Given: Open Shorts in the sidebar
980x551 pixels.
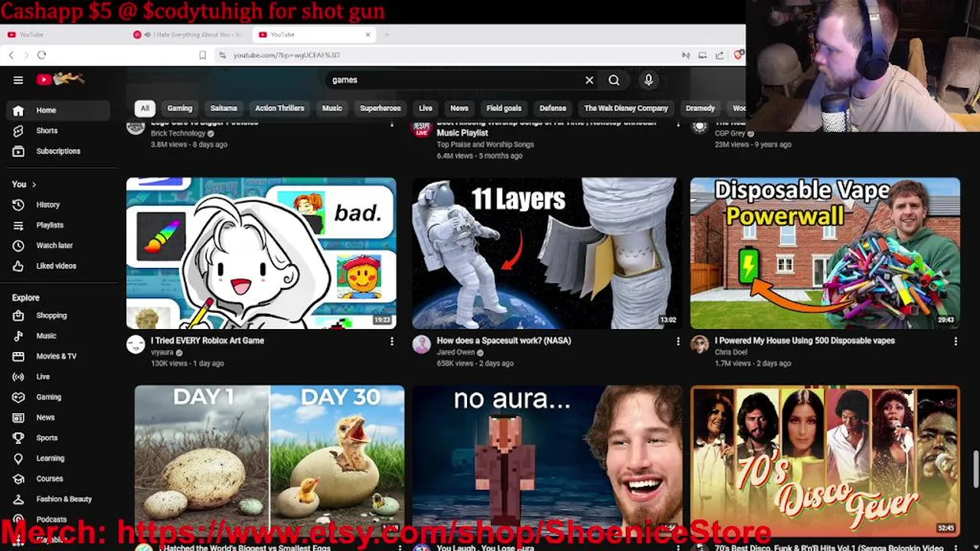Looking at the screenshot, I should (x=58, y=131).
